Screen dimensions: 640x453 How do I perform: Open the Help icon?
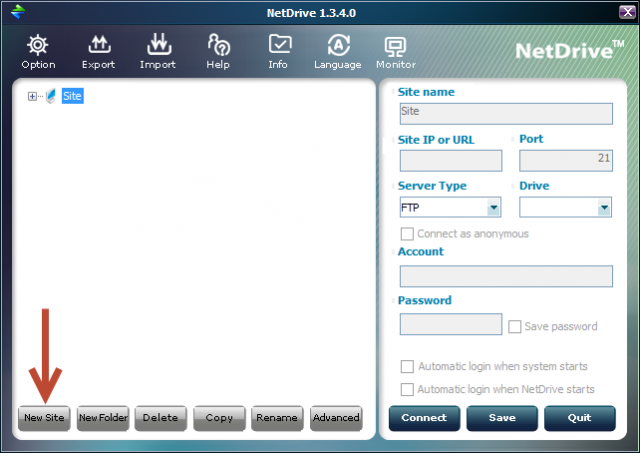coord(219,45)
